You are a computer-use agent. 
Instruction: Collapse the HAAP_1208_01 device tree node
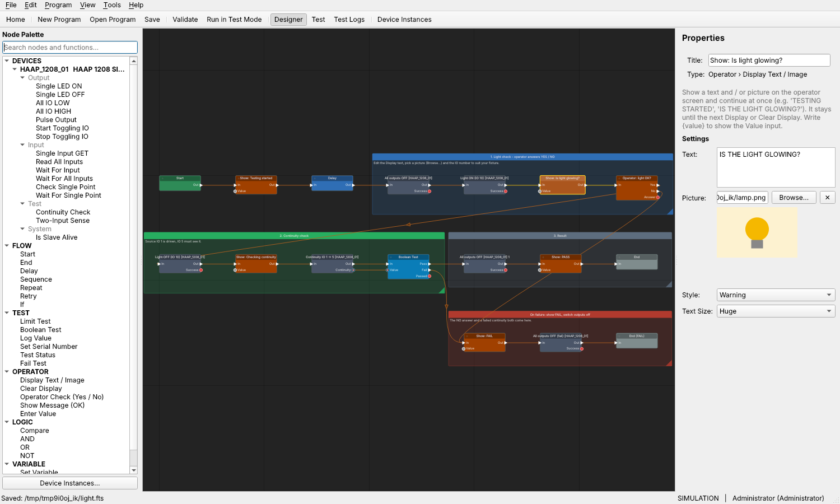(x=15, y=69)
